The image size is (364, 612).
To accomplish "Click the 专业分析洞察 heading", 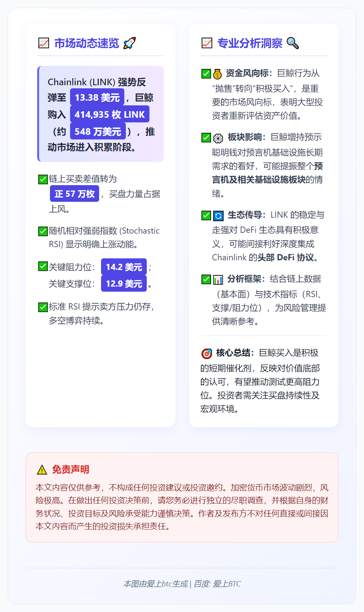I will point(250,43).
